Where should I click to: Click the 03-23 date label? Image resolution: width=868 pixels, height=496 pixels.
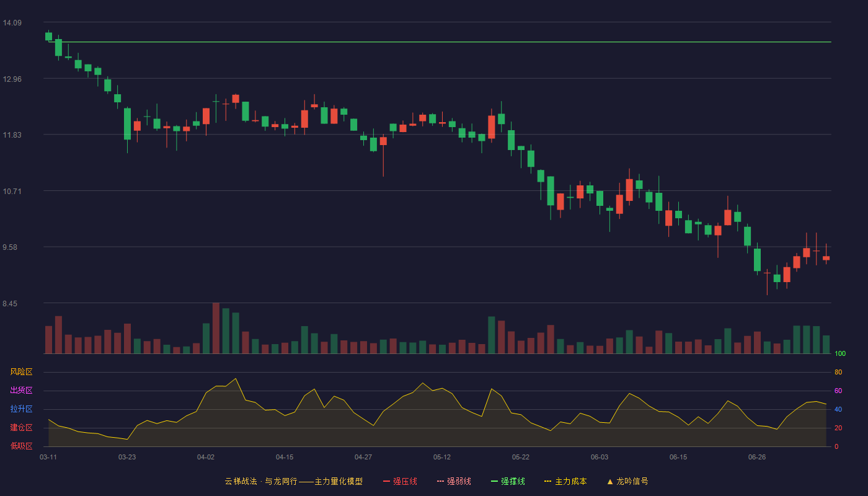tap(127, 457)
